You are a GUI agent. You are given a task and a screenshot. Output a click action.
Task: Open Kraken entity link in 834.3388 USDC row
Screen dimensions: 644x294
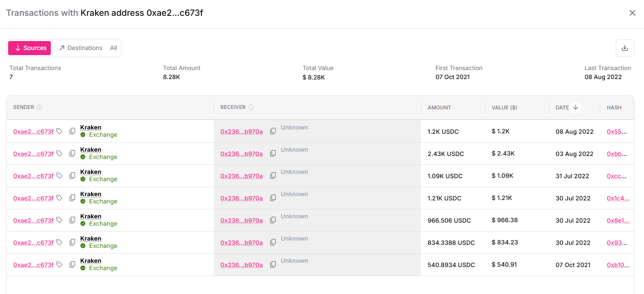click(x=90, y=238)
